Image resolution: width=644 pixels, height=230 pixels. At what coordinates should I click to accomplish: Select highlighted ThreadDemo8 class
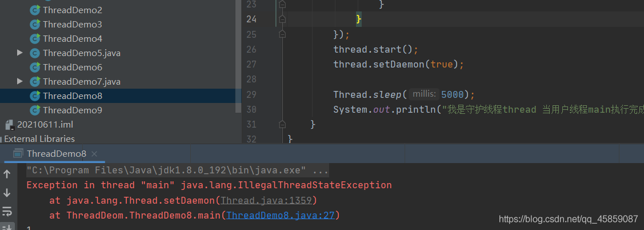tap(72, 96)
